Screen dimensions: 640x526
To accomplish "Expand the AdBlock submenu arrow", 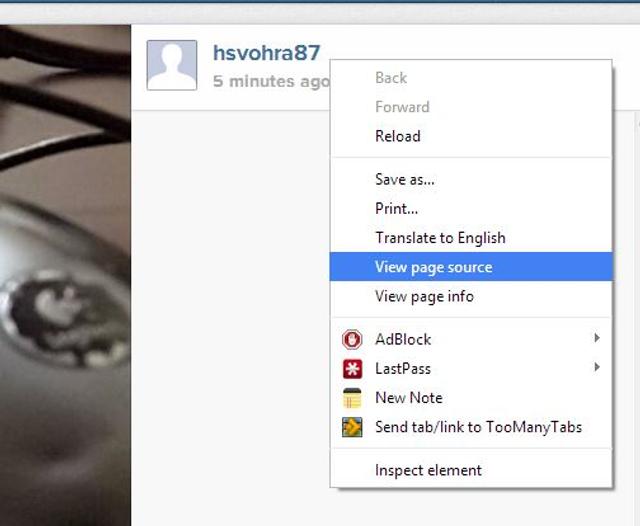I will point(597,338).
